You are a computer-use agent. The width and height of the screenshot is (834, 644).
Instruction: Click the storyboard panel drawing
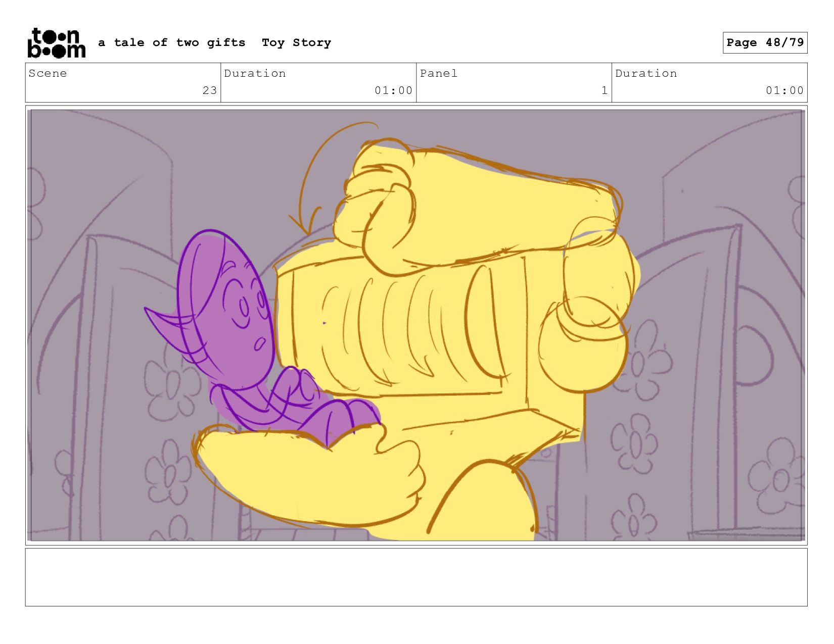416,325
